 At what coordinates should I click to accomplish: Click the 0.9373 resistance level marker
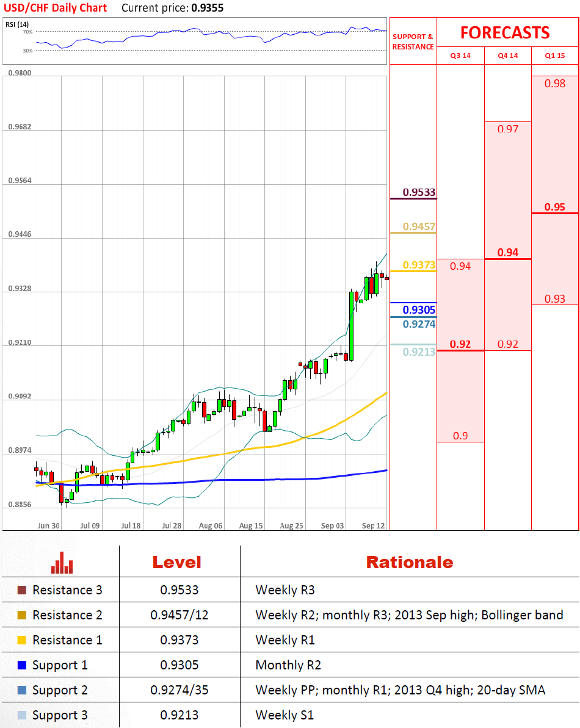419,265
